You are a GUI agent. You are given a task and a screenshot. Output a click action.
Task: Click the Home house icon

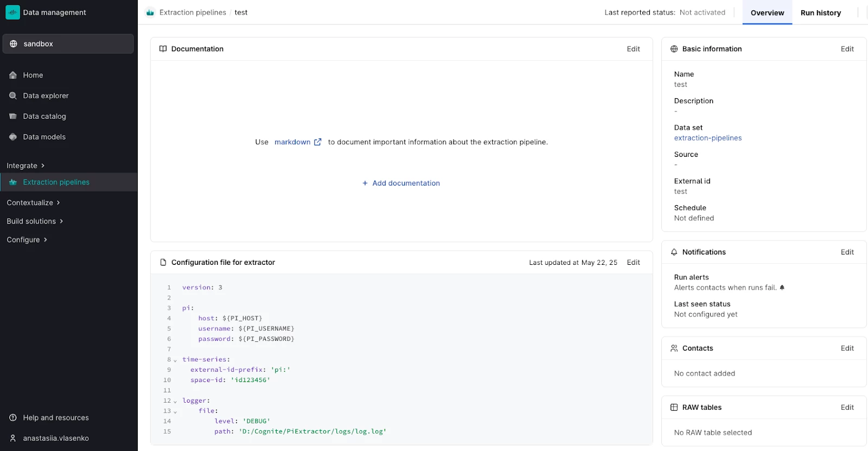pyautogui.click(x=13, y=75)
